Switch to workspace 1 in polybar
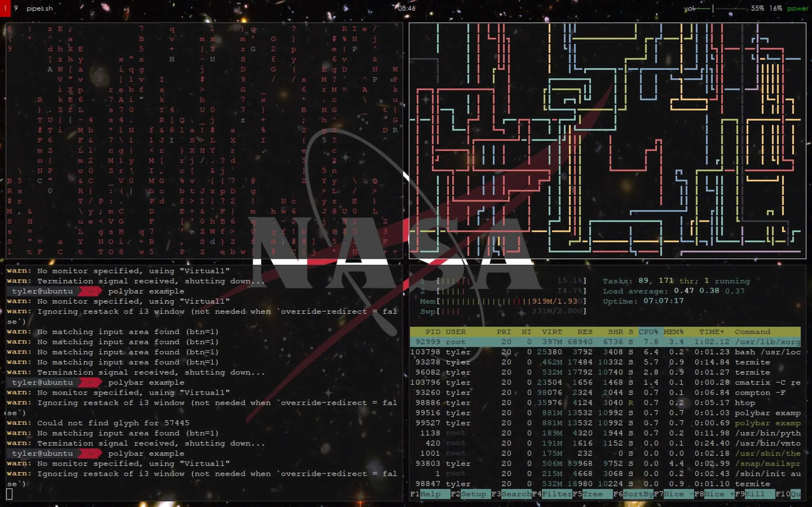The height and width of the screenshot is (507, 812). tap(5, 8)
